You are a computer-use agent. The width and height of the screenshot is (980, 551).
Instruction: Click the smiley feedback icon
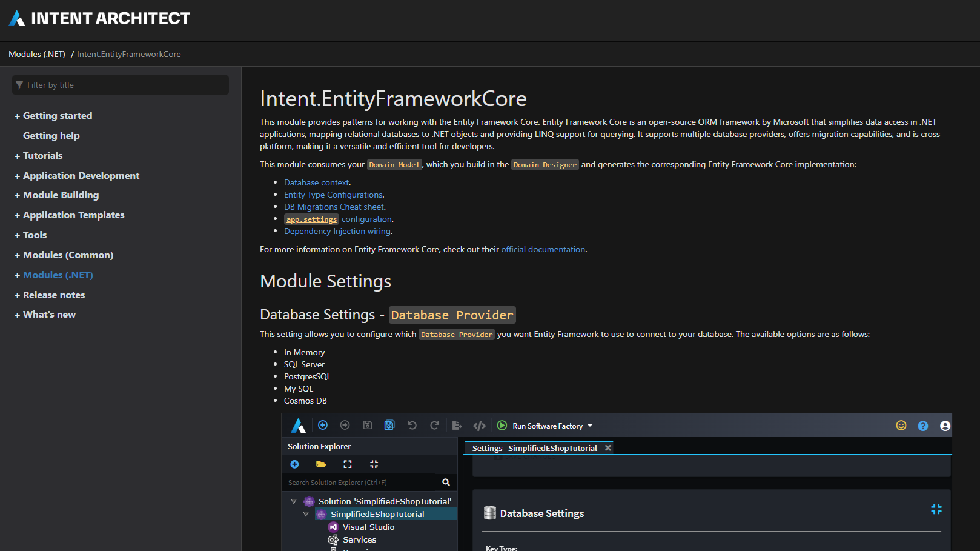tap(901, 426)
